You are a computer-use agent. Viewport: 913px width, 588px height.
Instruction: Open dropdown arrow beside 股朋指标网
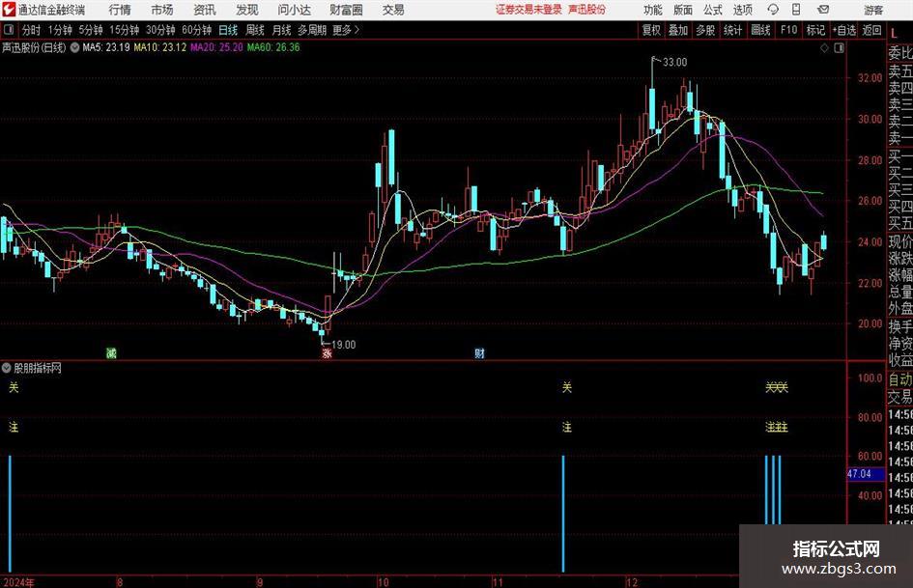coord(7,368)
